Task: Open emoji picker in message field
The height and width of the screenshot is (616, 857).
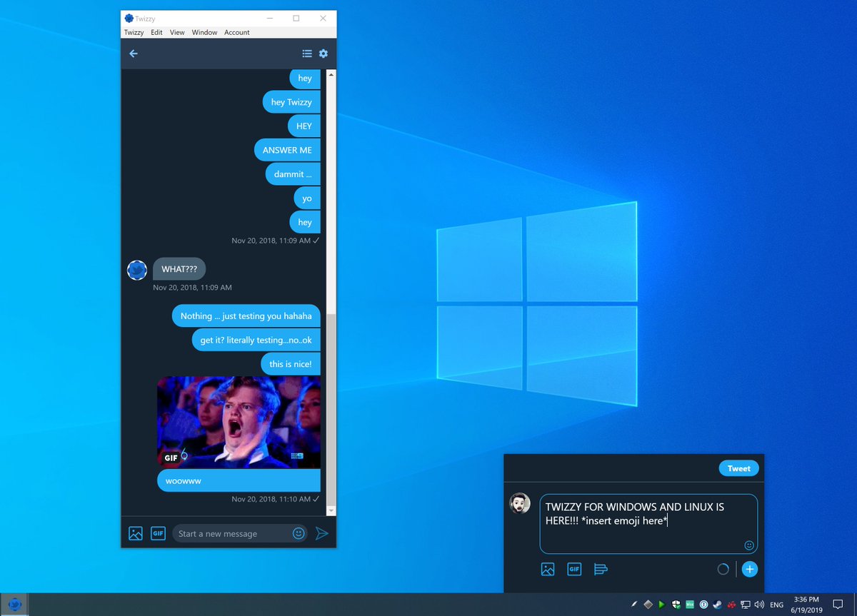Action: tap(299, 533)
